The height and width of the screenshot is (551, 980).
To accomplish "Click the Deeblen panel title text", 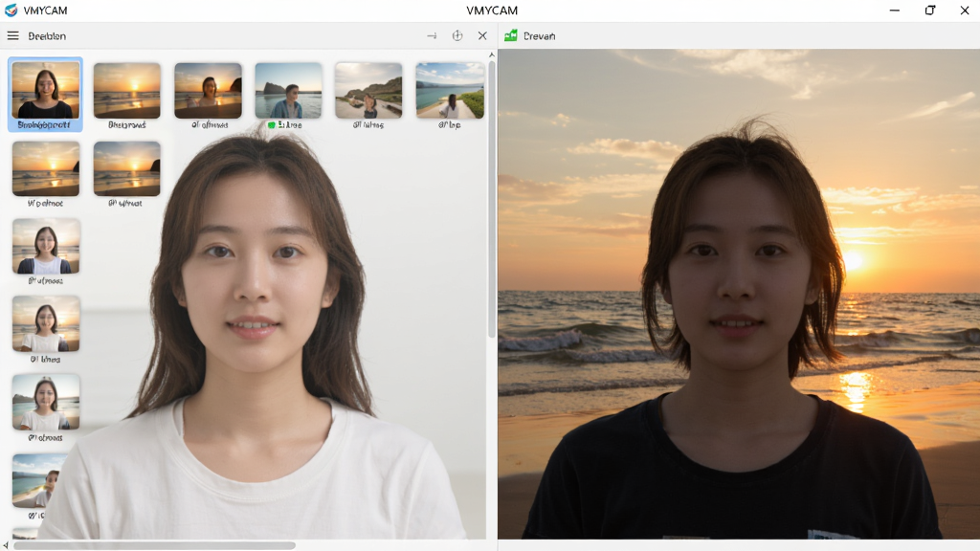I will click(47, 36).
